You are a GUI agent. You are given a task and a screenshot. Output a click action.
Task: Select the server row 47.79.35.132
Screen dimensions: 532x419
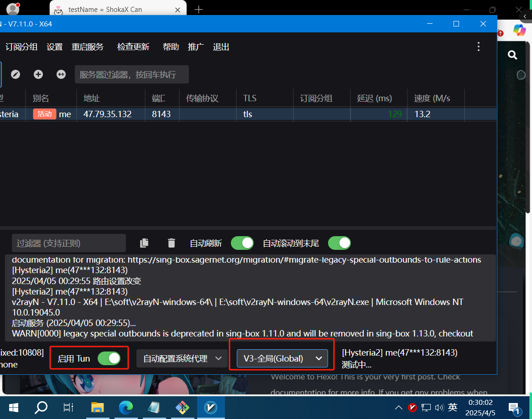(x=248, y=114)
